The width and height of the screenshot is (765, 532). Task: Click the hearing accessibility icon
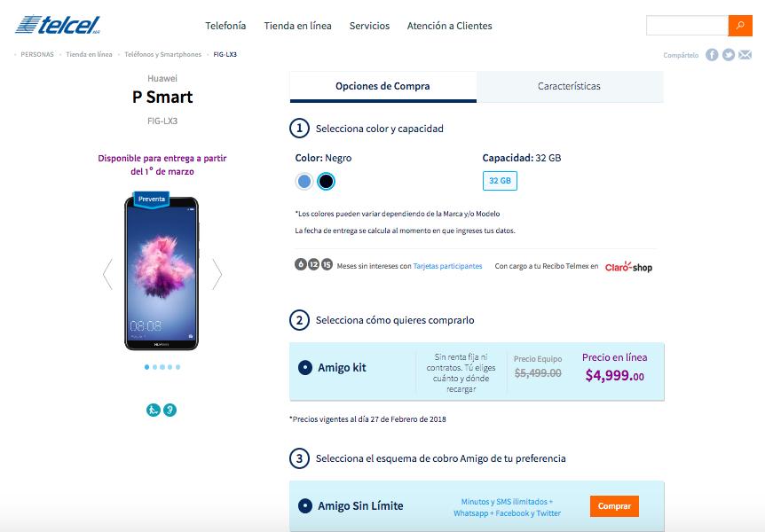(170, 410)
